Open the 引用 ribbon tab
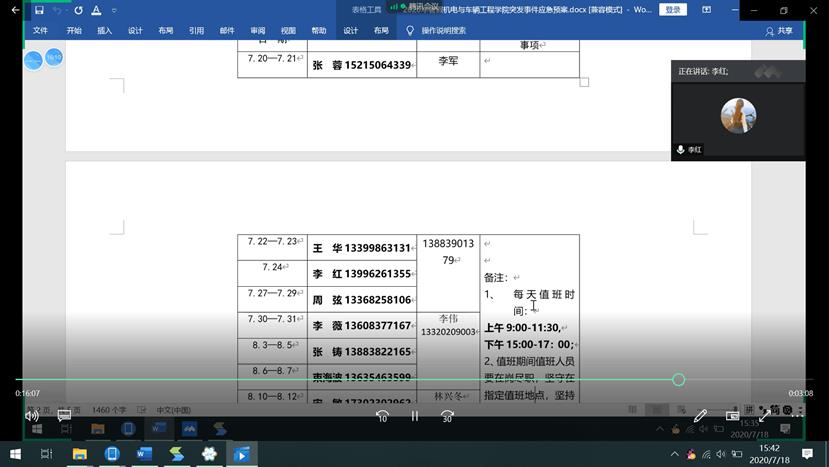Image resolution: width=829 pixels, height=467 pixels. point(196,31)
